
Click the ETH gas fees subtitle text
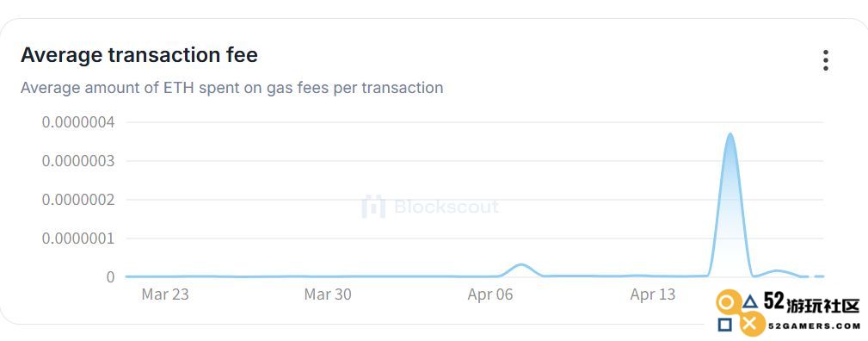pyautogui.click(x=232, y=88)
